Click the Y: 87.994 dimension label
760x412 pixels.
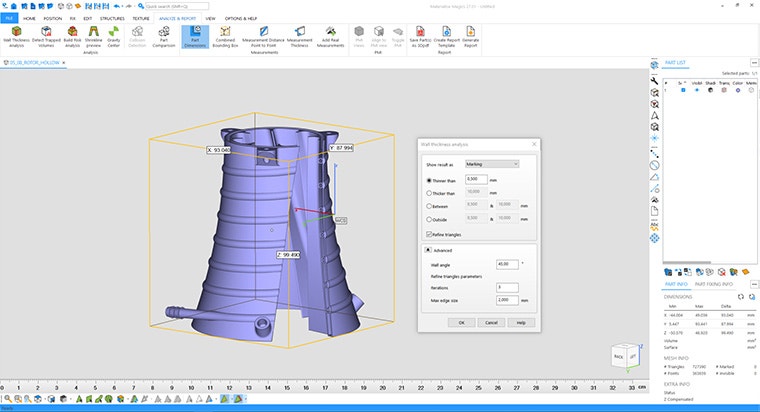[341, 147]
